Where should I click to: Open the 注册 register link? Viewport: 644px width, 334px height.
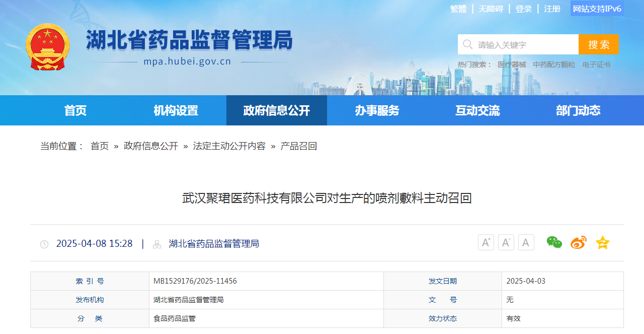(552, 9)
